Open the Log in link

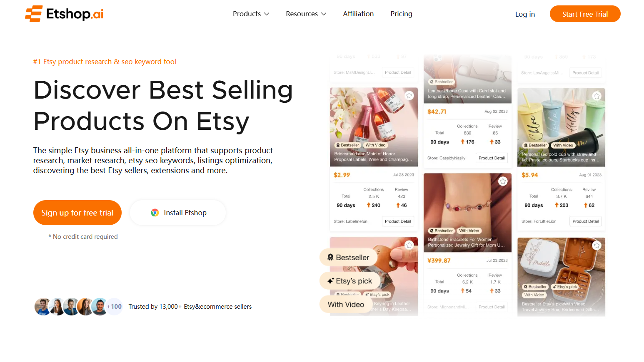(525, 14)
